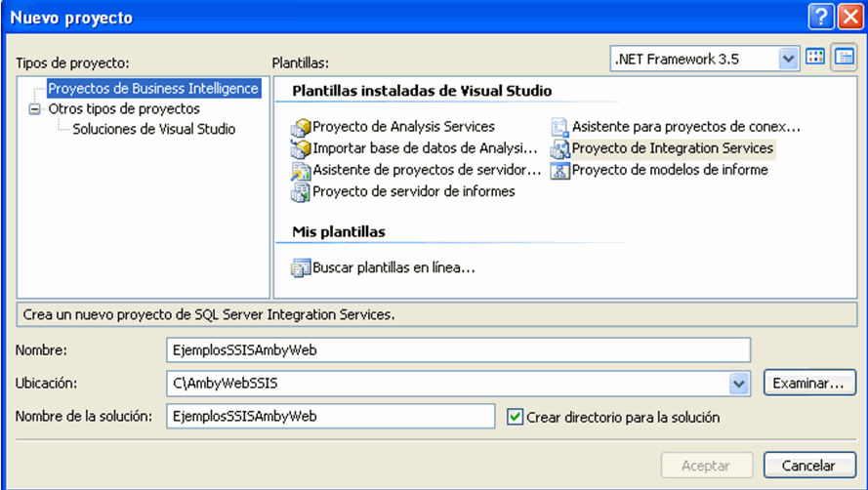The width and height of the screenshot is (868, 490).
Task: Close the Nuevo proyecto dialog
Action: point(850,17)
